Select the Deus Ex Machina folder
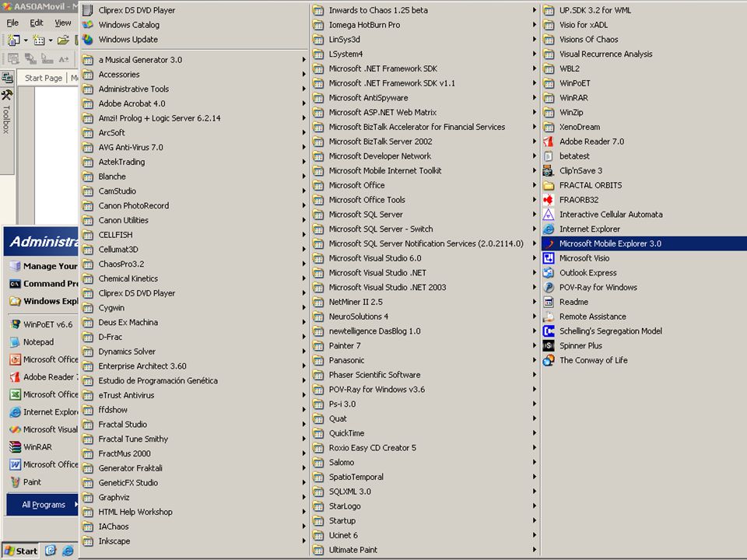 pos(194,322)
